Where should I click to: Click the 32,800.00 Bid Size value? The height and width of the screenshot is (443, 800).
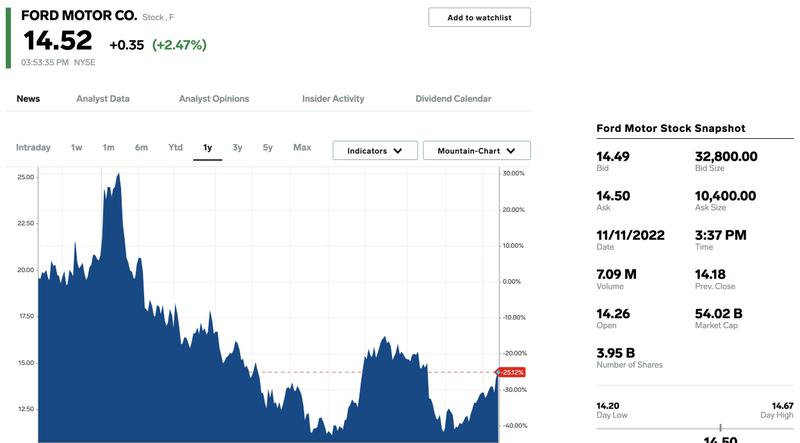(x=726, y=157)
